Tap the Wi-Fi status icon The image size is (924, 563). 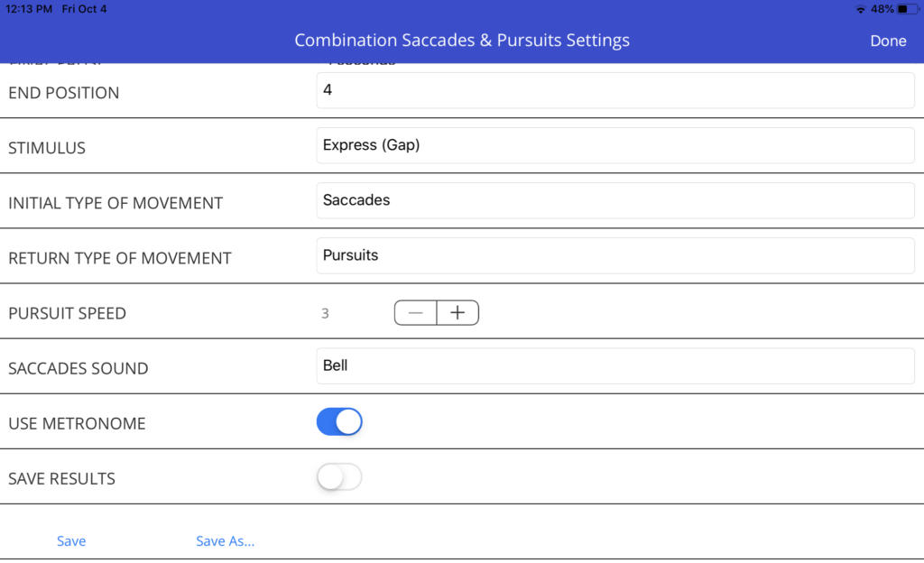point(860,9)
